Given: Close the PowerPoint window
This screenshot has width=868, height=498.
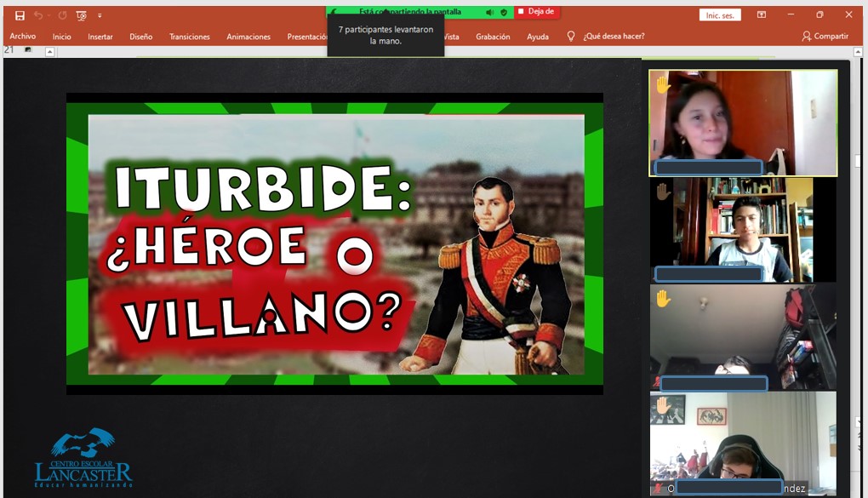Looking at the screenshot, I should 848,15.
